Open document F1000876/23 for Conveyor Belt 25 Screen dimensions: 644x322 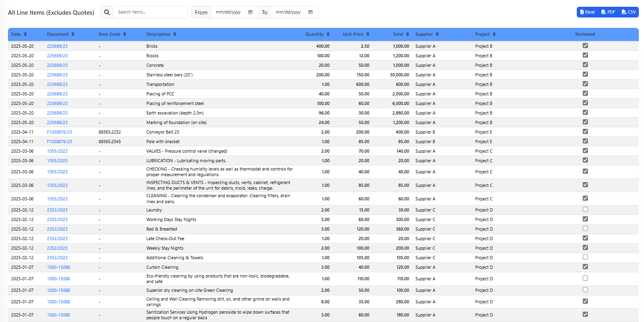point(59,132)
